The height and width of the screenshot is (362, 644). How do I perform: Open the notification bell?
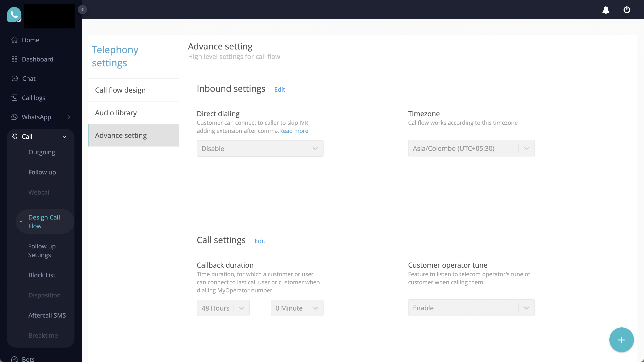point(606,10)
